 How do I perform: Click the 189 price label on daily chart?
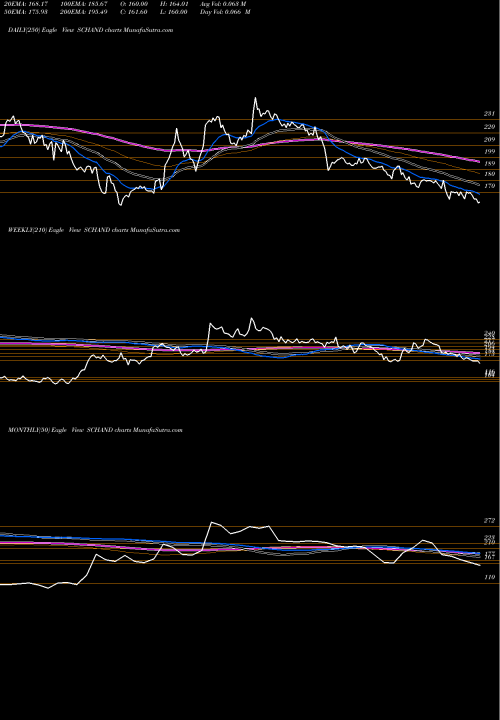click(x=489, y=163)
